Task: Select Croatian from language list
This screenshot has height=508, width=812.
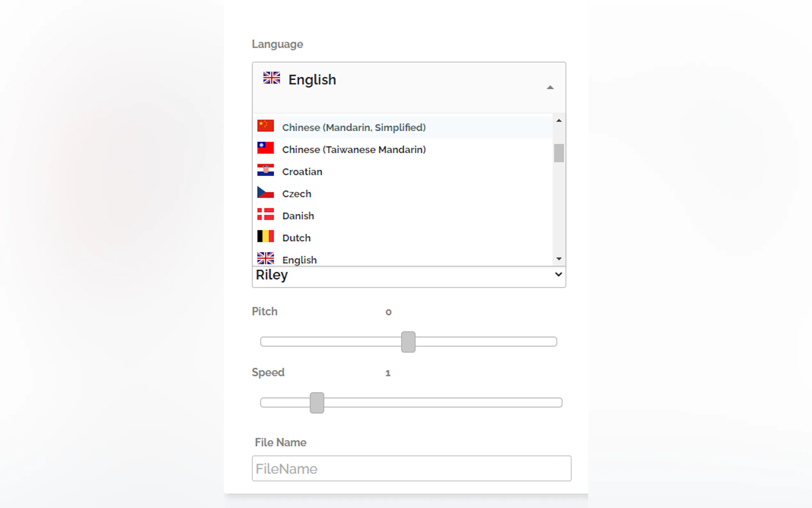Action: pos(302,172)
